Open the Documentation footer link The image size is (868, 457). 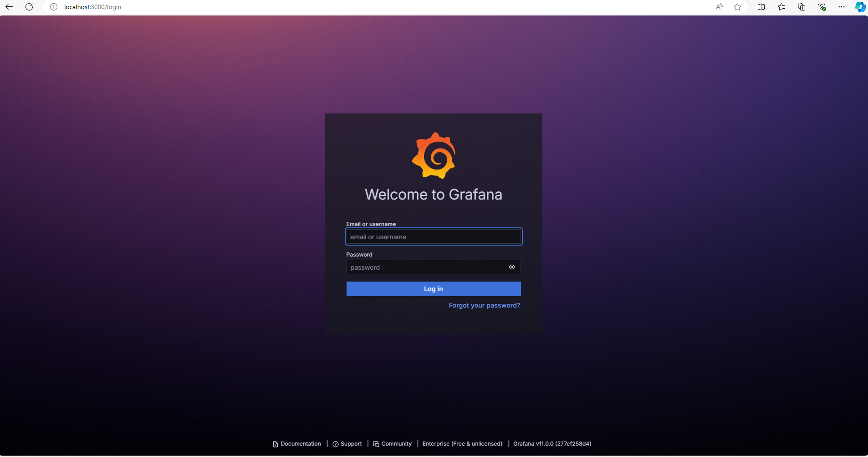297,444
